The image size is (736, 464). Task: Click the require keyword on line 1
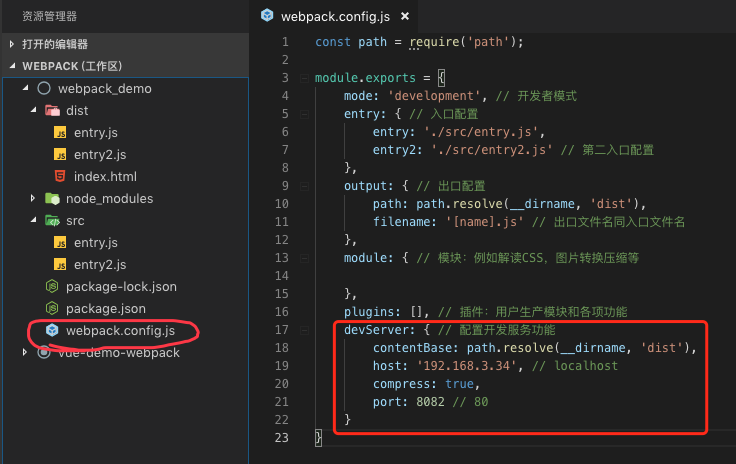(x=434, y=42)
